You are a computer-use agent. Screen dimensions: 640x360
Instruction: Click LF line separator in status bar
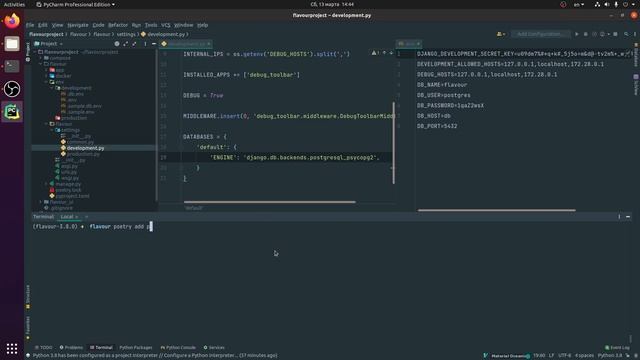(x=551, y=356)
